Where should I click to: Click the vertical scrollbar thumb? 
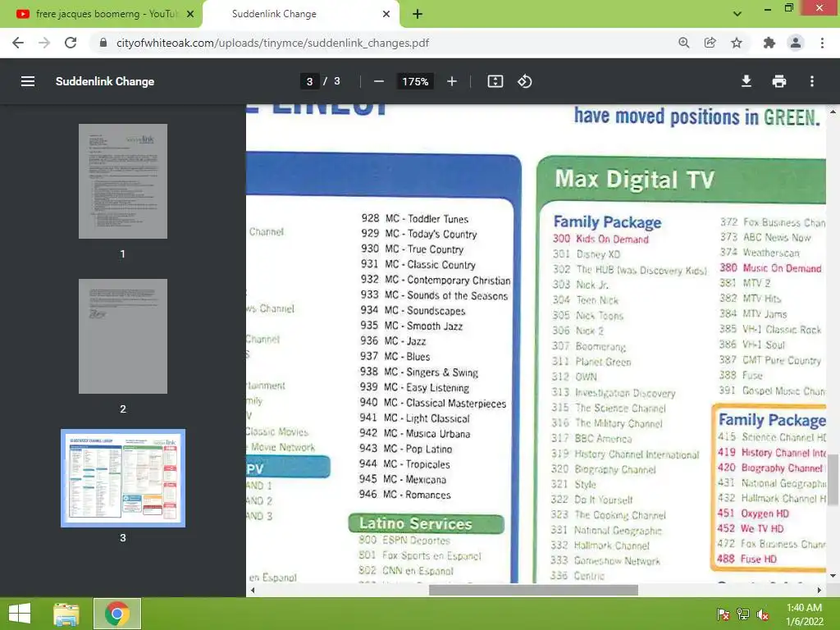tap(833, 479)
